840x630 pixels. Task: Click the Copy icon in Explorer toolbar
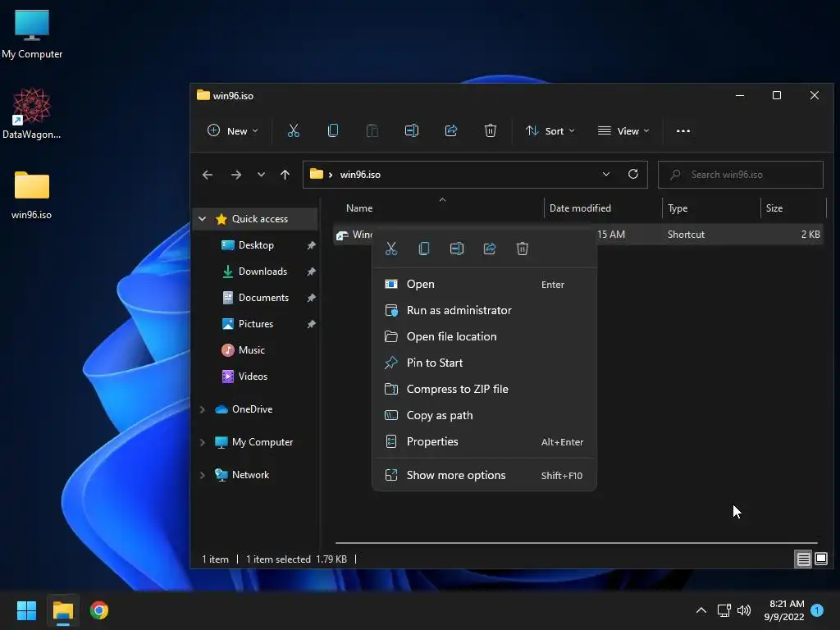[x=333, y=130]
